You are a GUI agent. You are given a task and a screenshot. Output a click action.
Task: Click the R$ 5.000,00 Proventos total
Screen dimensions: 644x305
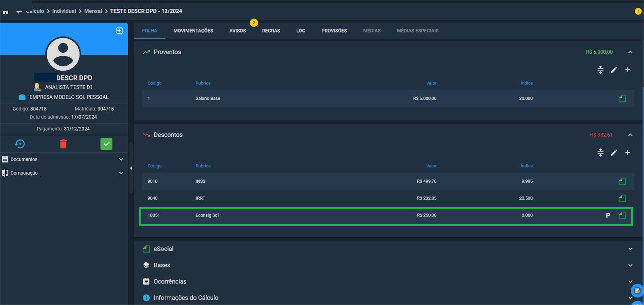point(599,52)
